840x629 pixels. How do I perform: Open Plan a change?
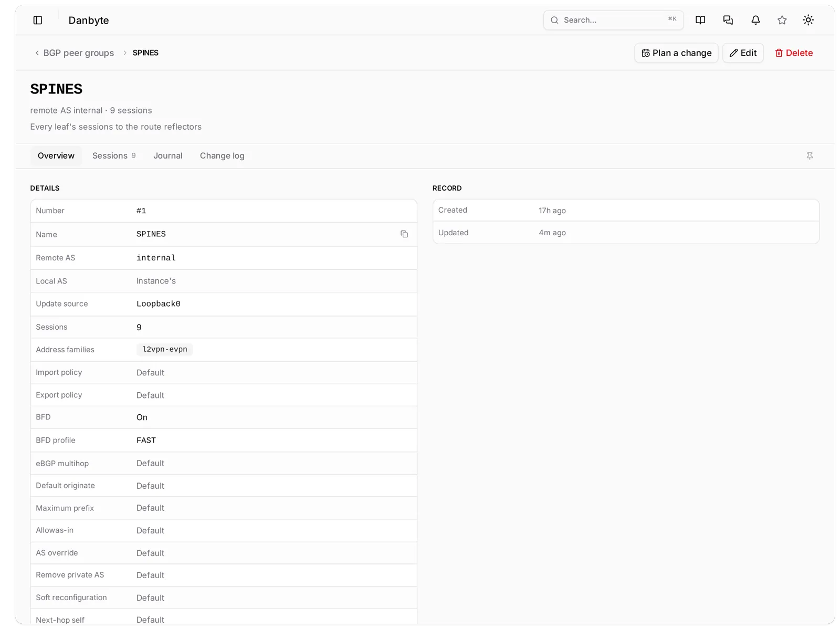(676, 53)
